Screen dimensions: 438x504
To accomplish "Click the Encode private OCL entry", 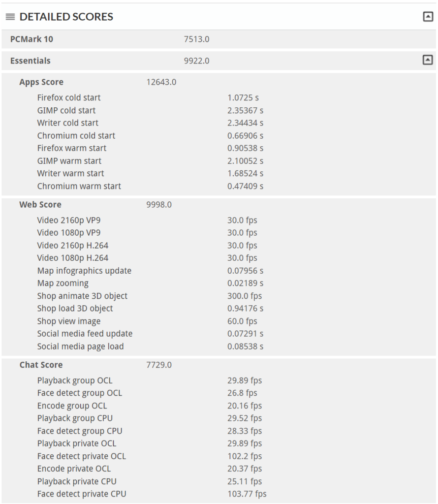I will point(74,469).
